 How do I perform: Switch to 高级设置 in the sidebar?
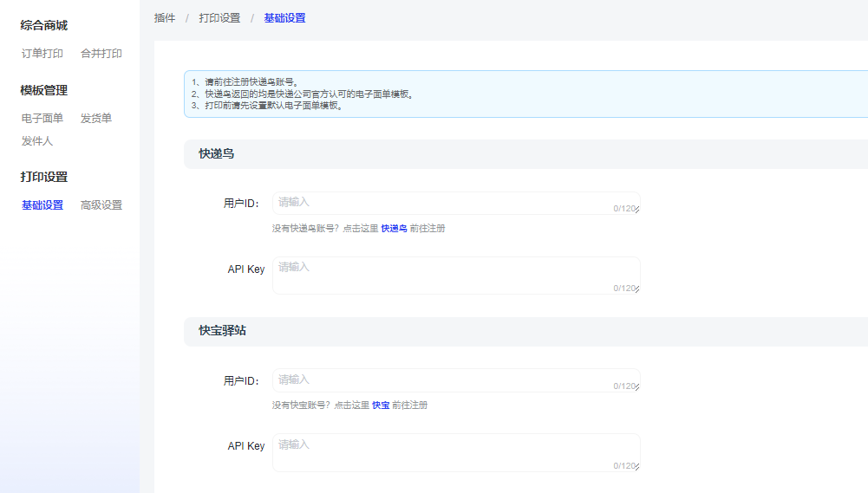point(101,205)
